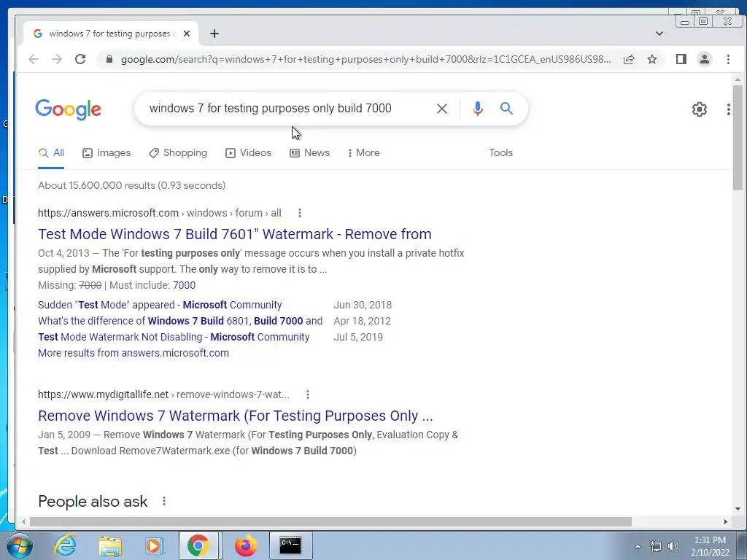Open search Tools options
Viewport: 747px width, 560px height.
tap(500, 153)
